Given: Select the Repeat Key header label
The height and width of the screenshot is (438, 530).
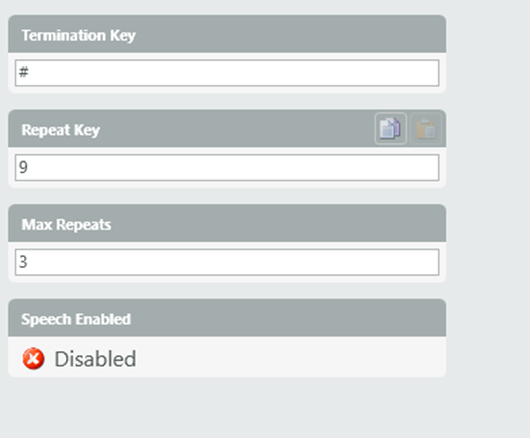Looking at the screenshot, I should pos(61,130).
